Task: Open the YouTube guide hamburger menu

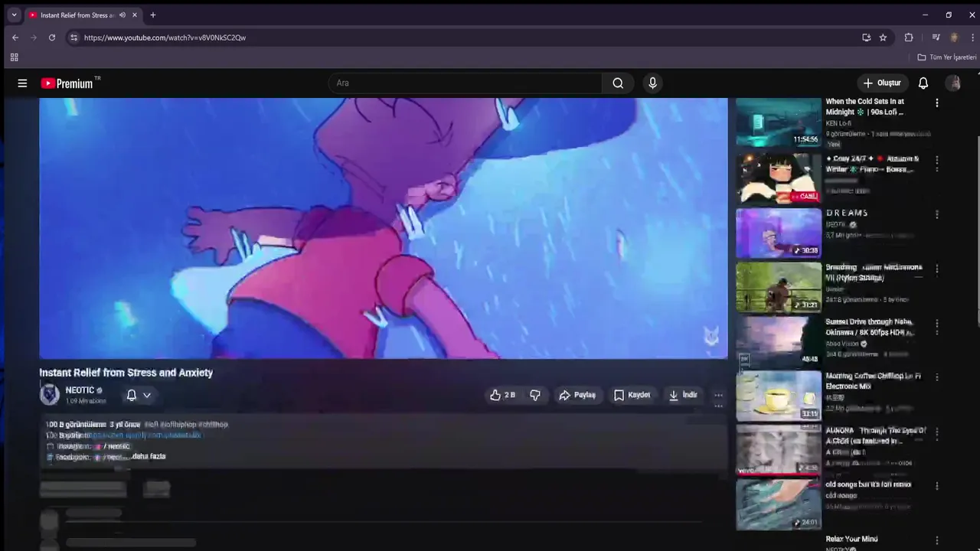Action: (22, 83)
